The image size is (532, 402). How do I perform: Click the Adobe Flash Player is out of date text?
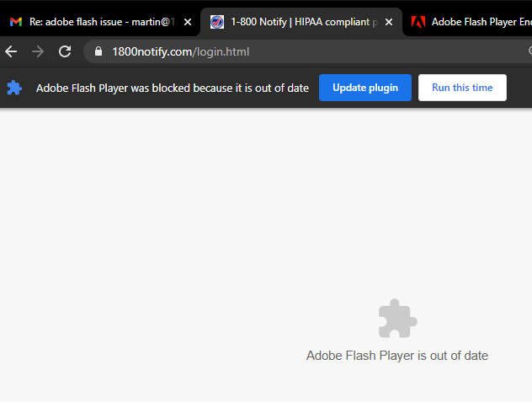(x=397, y=356)
